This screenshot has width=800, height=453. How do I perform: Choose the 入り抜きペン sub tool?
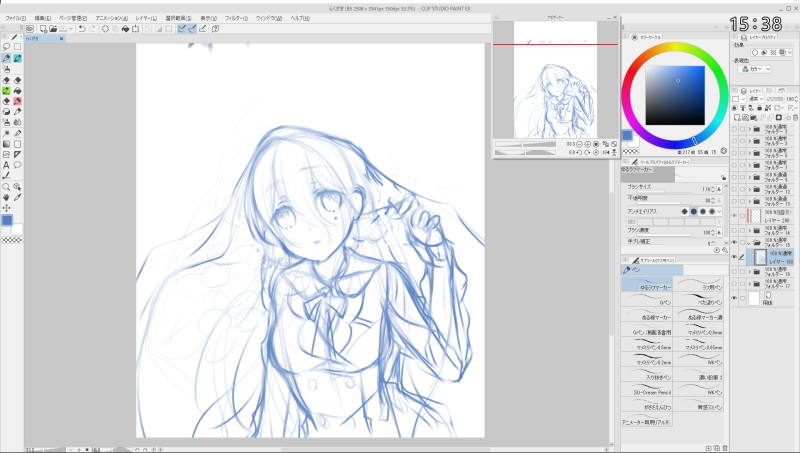click(x=646, y=374)
